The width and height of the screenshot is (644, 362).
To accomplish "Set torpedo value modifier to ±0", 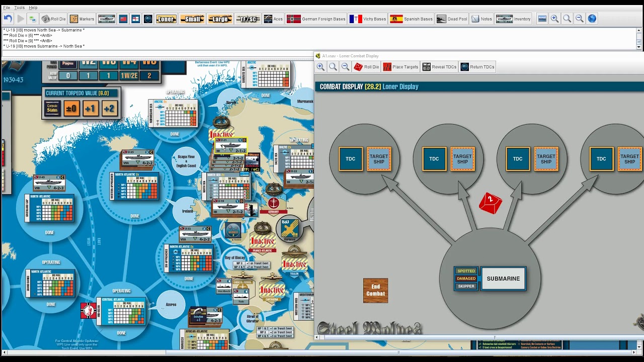I will [x=71, y=108].
